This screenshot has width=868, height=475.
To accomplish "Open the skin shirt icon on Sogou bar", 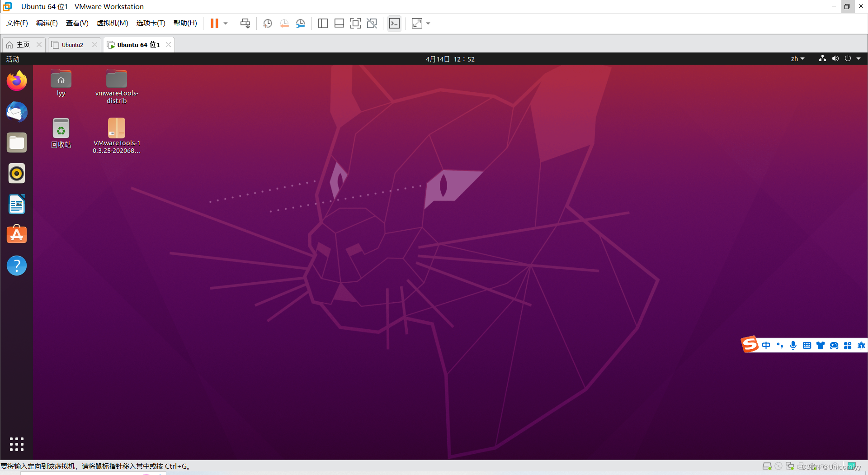I will point(821,346).
